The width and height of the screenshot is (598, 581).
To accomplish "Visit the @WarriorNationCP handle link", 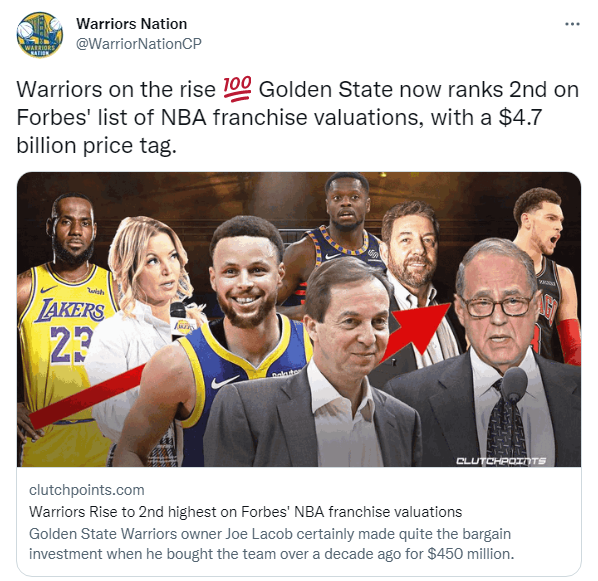I will pyautogui.click(x=139, y=44).
